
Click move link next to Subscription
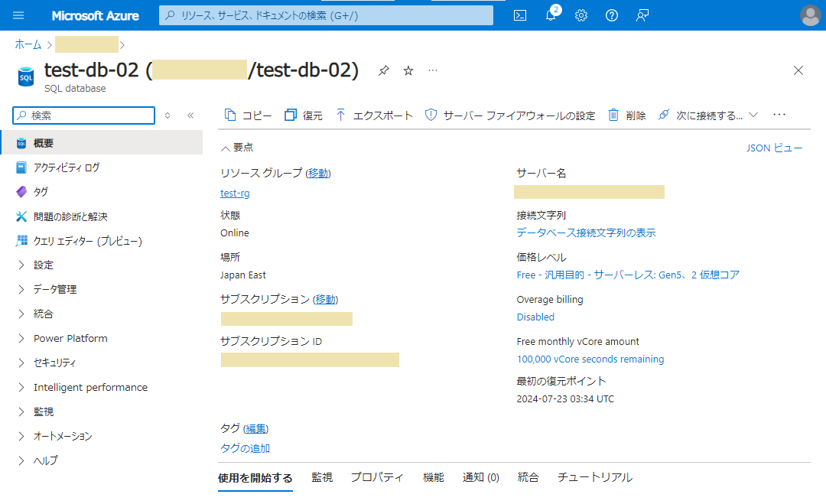[326, 299]
